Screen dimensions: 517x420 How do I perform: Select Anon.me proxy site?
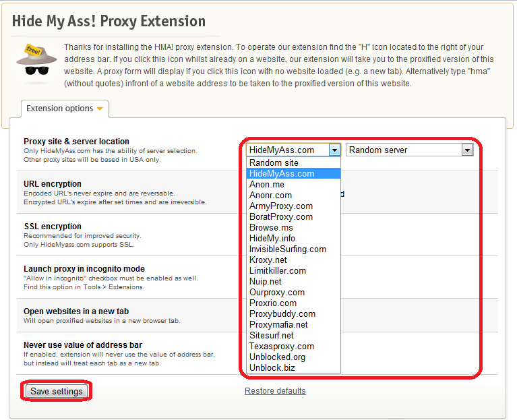(267, 184)
